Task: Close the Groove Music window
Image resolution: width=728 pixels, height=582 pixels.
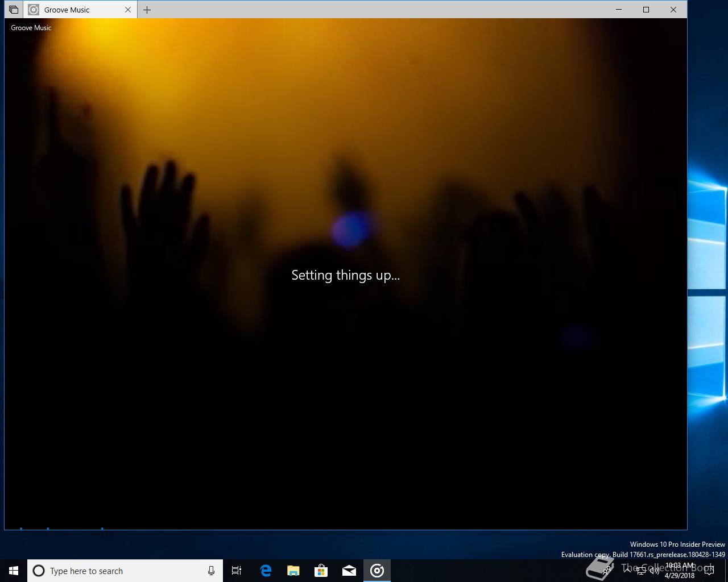Action: pos(673,10)
